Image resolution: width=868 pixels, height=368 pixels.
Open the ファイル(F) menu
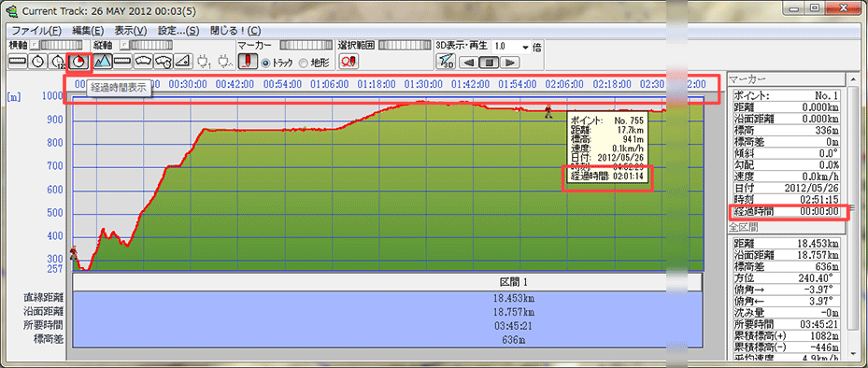click(x=36, y=31)
